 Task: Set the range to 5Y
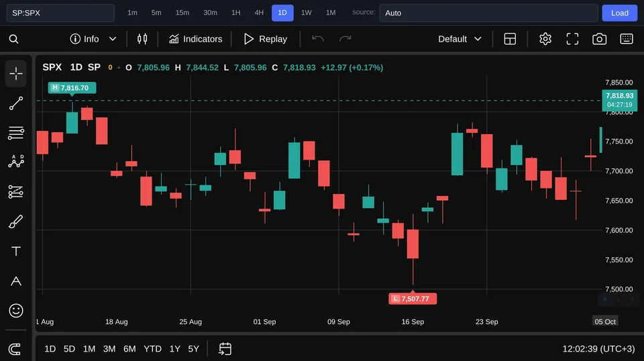pos(193,349)
